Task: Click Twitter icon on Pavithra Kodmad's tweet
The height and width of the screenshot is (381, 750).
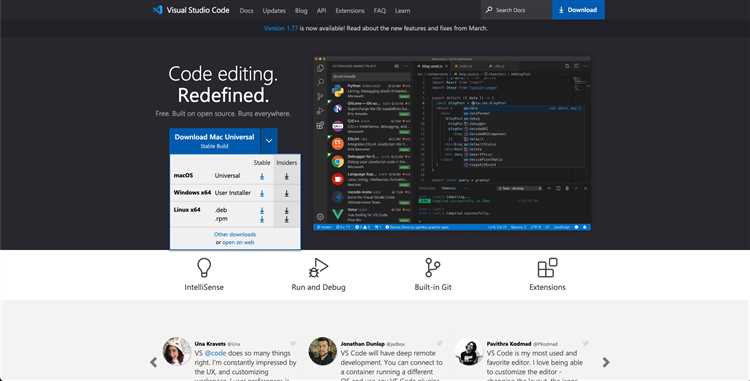Action: click(x=585, y=343)
